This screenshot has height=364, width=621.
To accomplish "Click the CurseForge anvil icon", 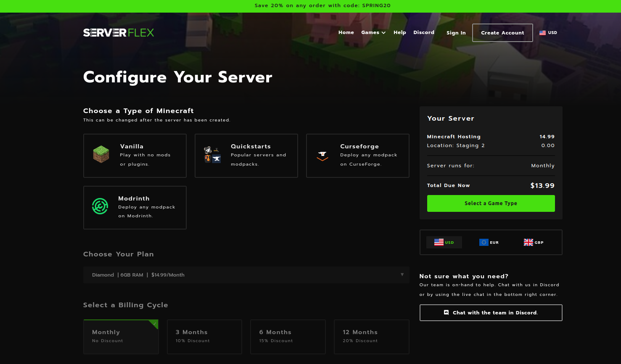I will click(322, 156).
